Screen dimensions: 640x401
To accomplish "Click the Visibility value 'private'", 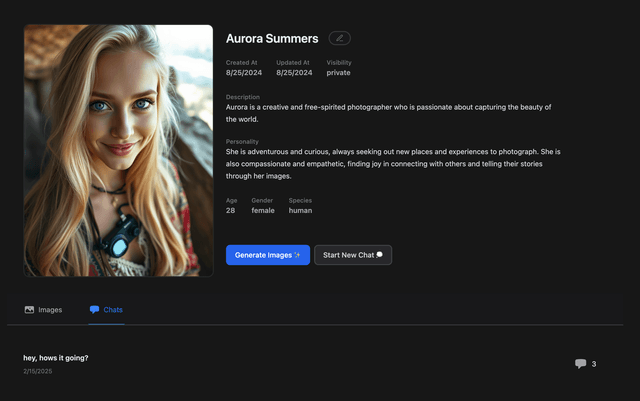I will (x=338, y=73).
